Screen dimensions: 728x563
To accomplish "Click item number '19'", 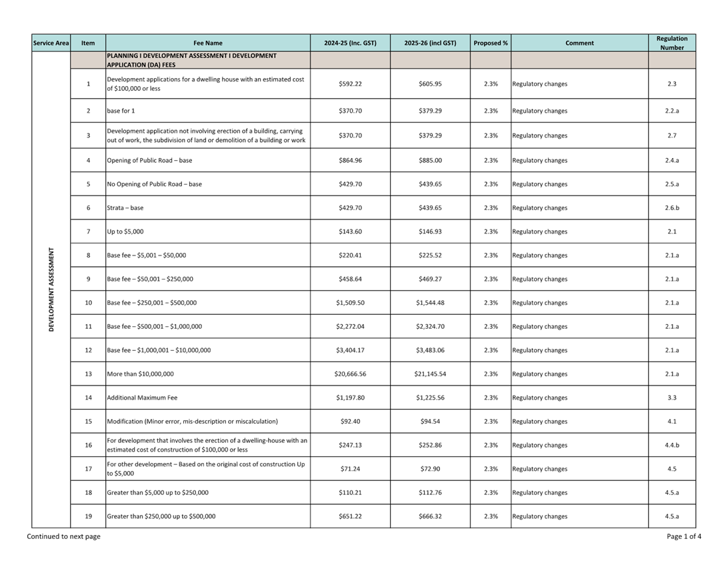I will click(88, 516).
